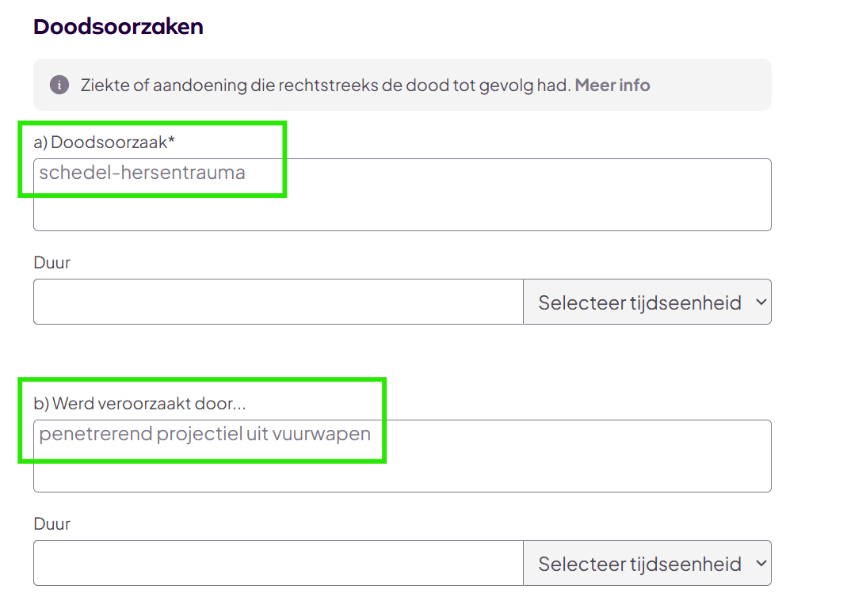The width and height of the screenshot is (847, 616).
Task: Click the info icon in the grey banner
Action: click(59, 85)
